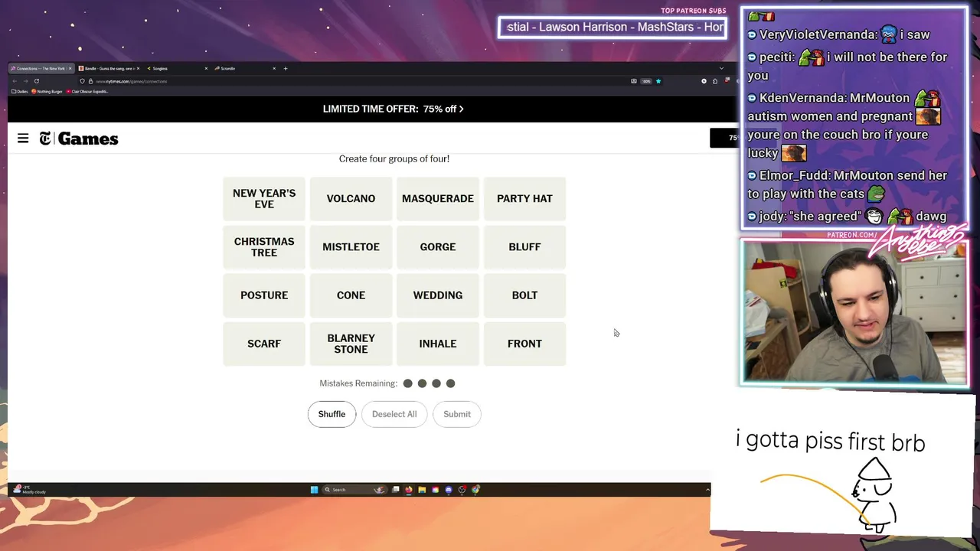This screenshot has height=551, width=980.
Task: Select the VOLCANO tile
Action: click(x=351, y=198)
